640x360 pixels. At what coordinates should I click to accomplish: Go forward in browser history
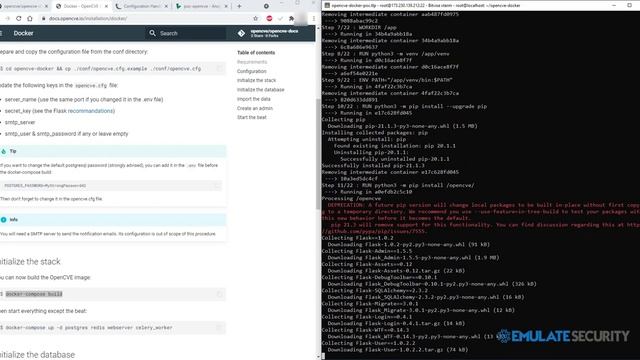pyautogui.click(x=7, y=18)
